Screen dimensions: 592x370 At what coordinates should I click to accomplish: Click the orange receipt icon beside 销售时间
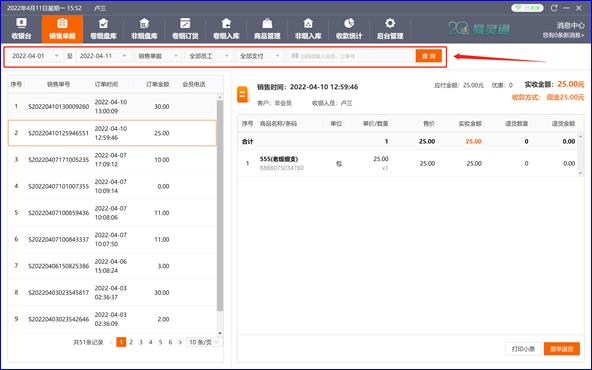243,94
